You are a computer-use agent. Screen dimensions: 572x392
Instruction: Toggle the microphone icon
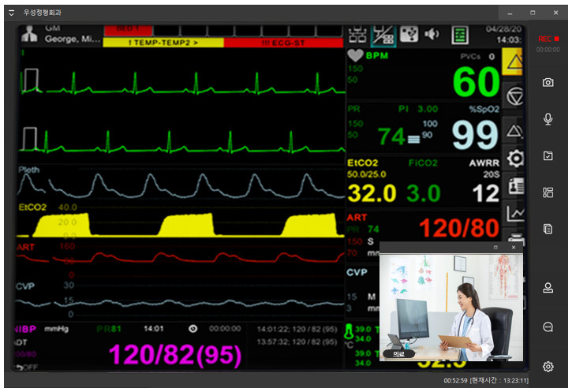tap(548, 119)
